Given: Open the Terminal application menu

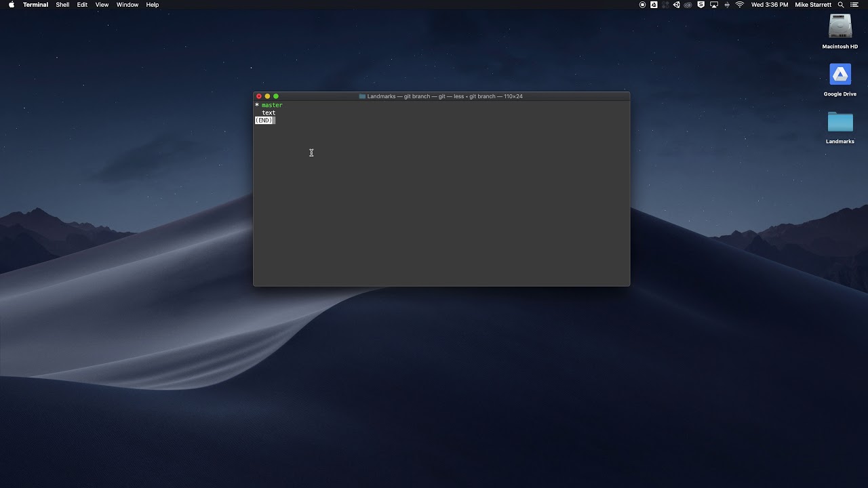Looking at the screenshot, I should (x=35, y=5).
